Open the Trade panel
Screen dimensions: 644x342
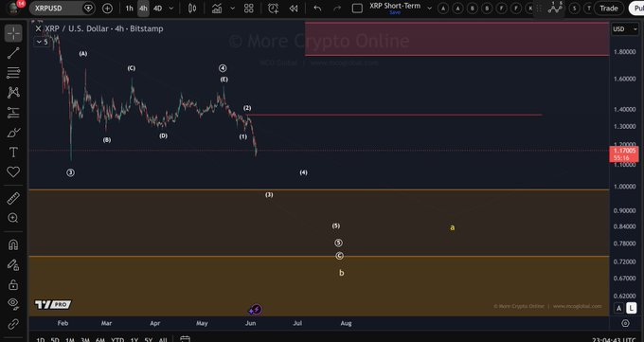pos(609,9)
